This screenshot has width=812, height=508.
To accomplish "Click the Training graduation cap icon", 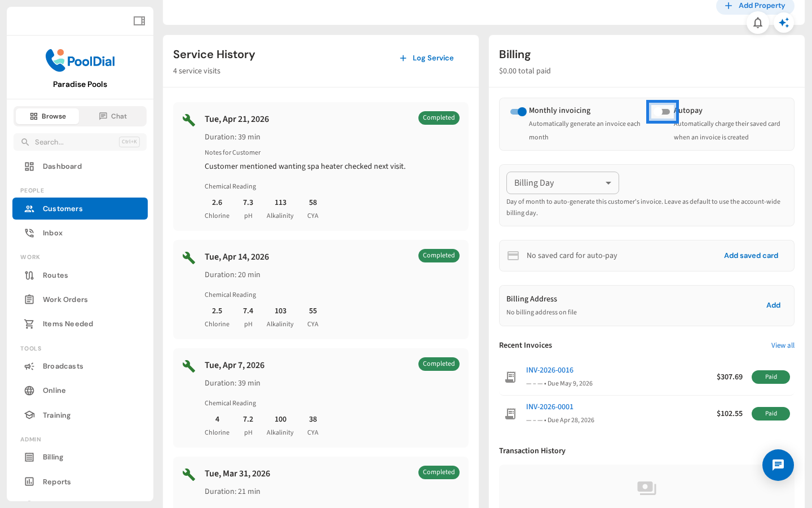I will (x=29, y=415).
